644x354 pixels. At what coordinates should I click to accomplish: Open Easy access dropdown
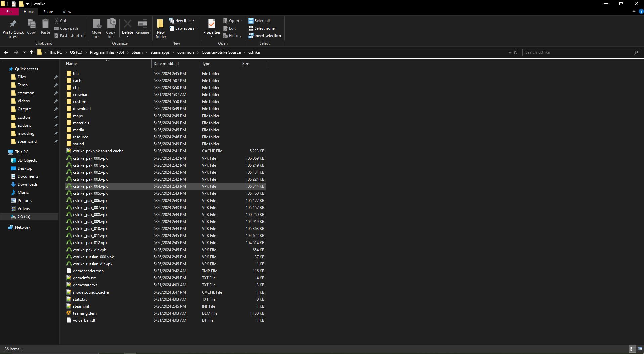(x=184, y=28)
